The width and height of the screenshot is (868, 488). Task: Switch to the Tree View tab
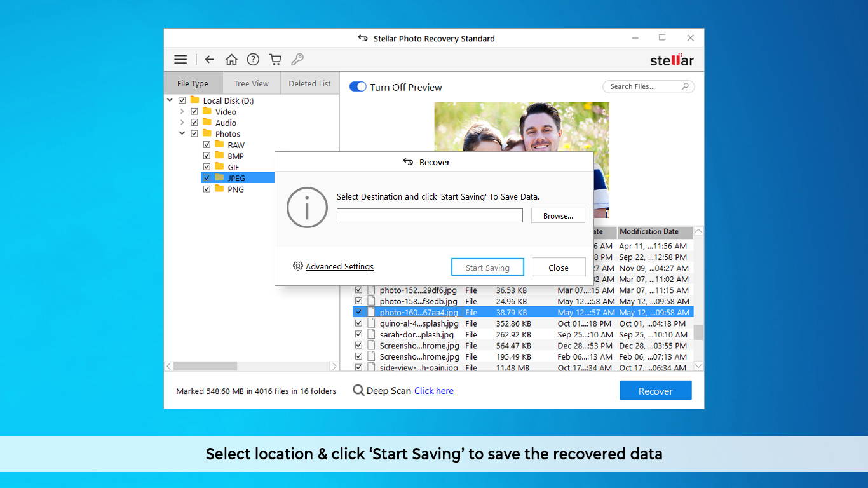tap(251, 83)
